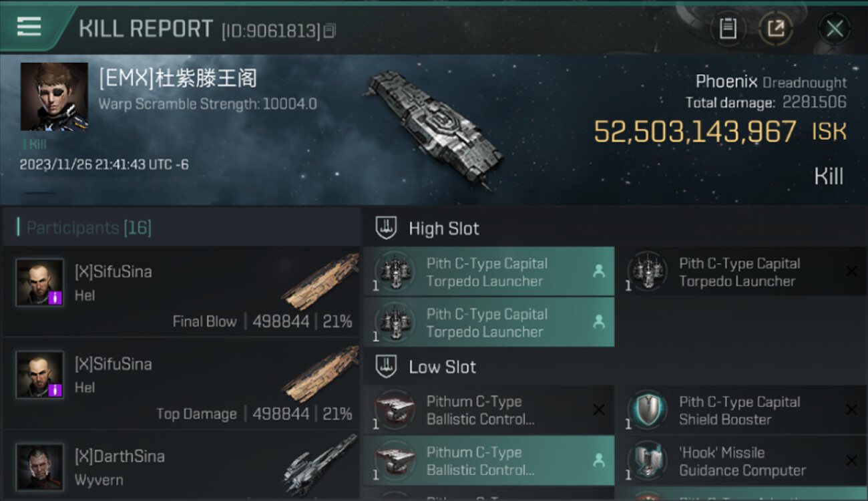Open DarthSina's pilot portrait
Viewport: 868px width, 501px height.
tap(40, 466)
